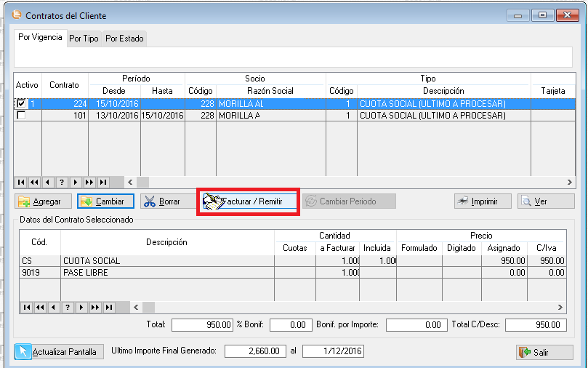This screenshot has width=588, height=368.
Task: Click the Imprimir printer button
Action: click(x=482, y=201)
